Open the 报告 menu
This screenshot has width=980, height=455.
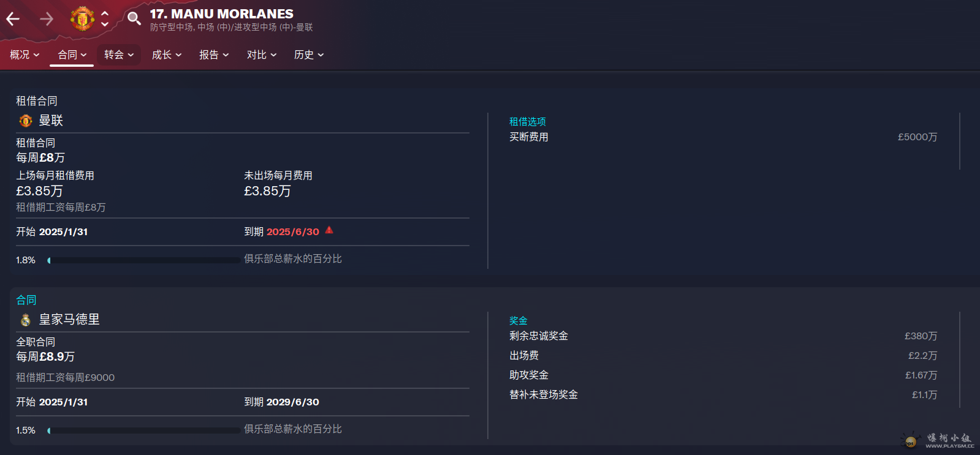point(214,55)
